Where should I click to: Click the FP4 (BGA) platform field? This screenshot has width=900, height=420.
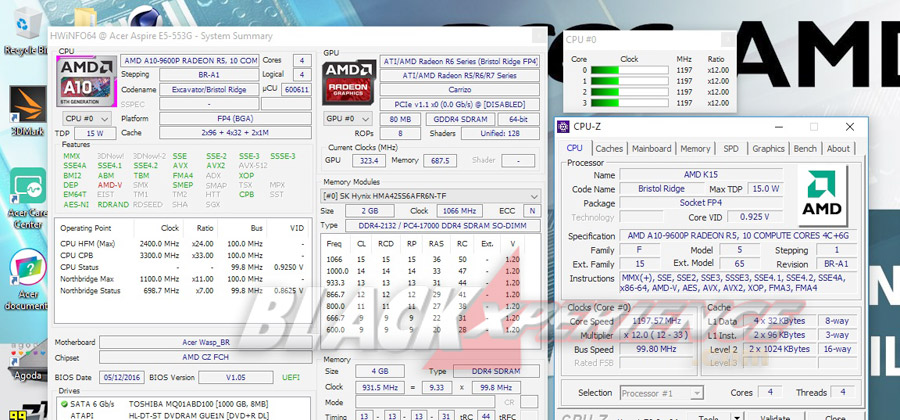235,119
